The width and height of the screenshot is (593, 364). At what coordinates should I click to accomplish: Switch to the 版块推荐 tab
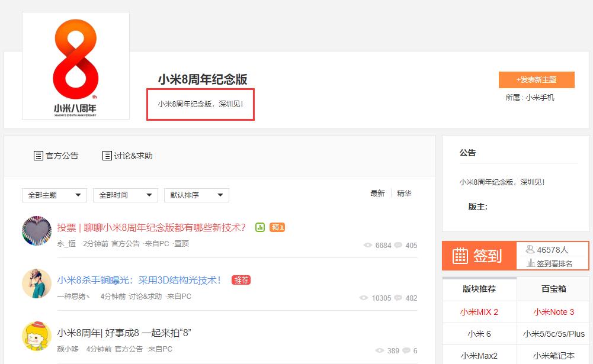pyautogui.click(x=479, y=289)
